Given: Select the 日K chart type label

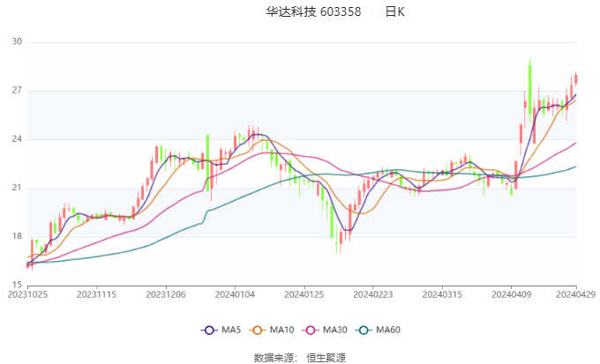Looking at the screenshot, I should (x=395, y=11).
